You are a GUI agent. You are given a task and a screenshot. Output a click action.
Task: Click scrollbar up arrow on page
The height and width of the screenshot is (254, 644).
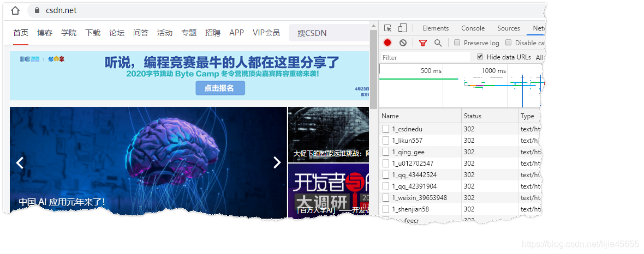point(373,26)
